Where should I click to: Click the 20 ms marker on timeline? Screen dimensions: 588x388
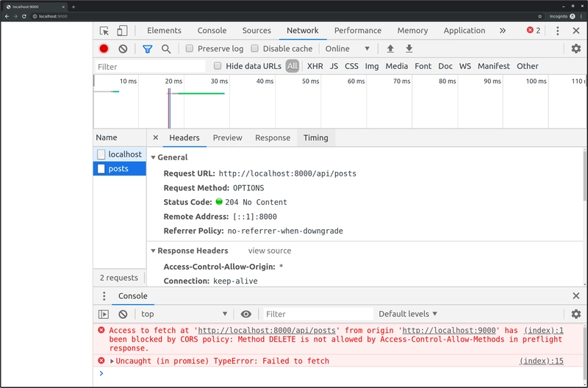(x=173, y=81)
